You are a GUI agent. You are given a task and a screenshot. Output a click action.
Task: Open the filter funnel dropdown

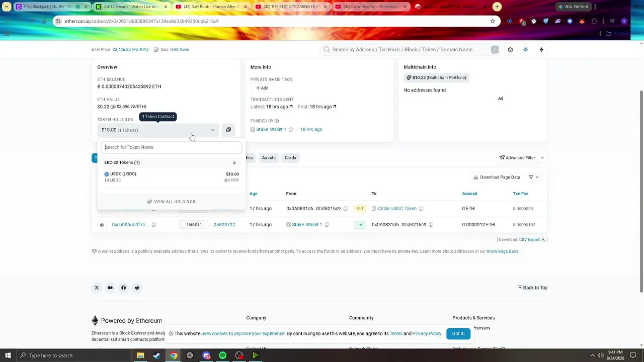coord(534,177)
